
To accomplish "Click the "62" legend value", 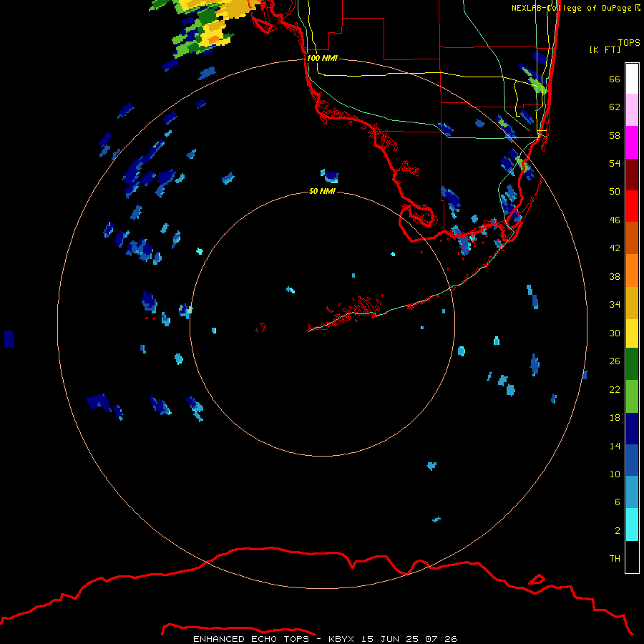I will [615, 107].
